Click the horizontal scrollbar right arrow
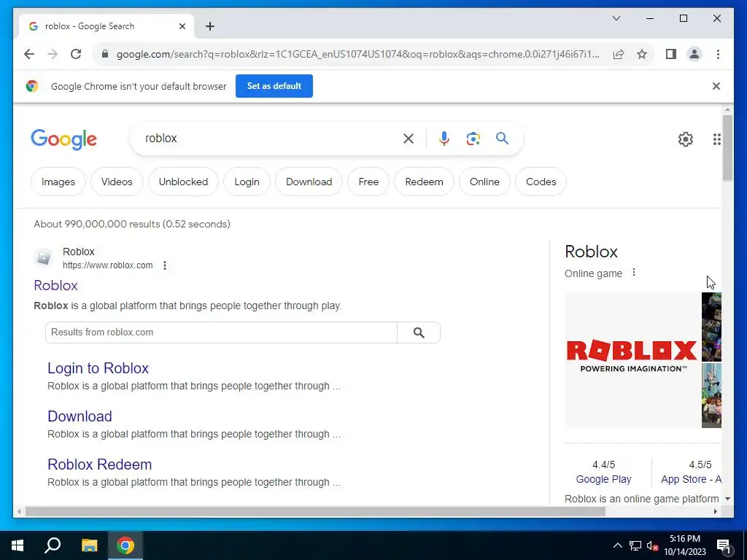The image size is (747, 560). click(716, 511)
